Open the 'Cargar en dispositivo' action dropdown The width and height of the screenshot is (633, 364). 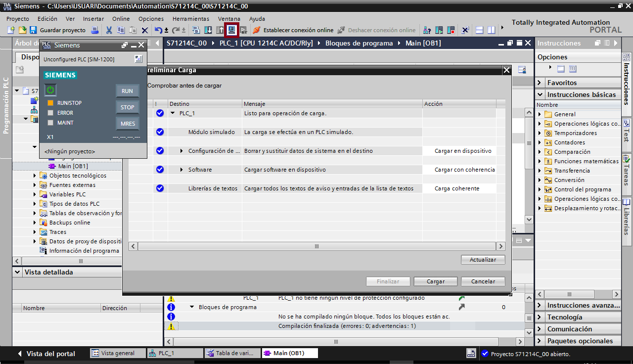463,151
